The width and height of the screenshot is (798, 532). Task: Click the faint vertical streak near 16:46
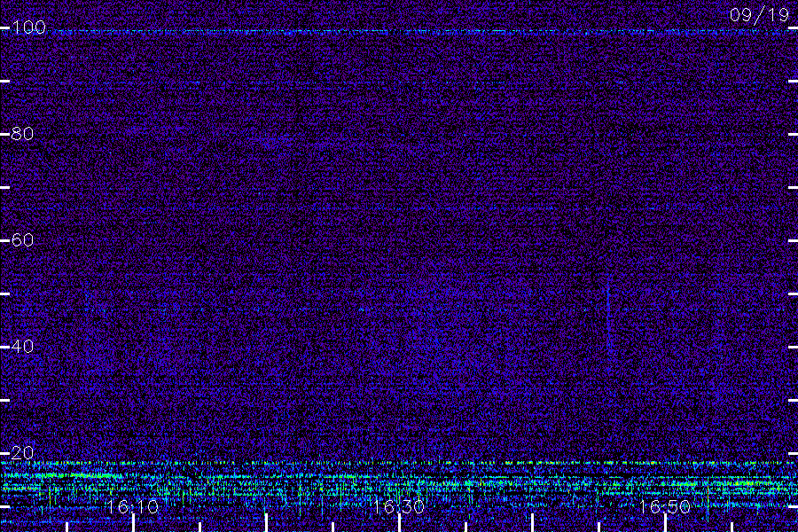(x=608, y=316)
